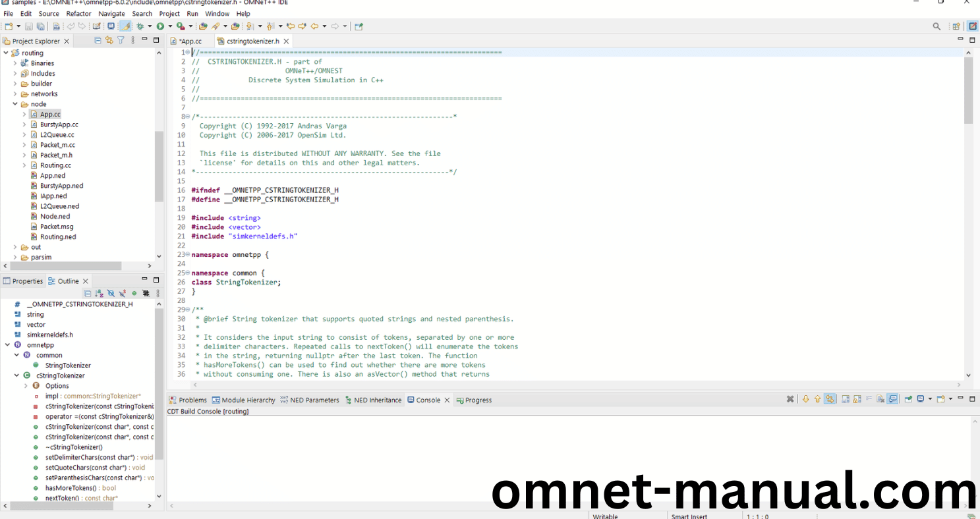
Task: Hide static members in the Outline view
Action: [x=121, y=293]
